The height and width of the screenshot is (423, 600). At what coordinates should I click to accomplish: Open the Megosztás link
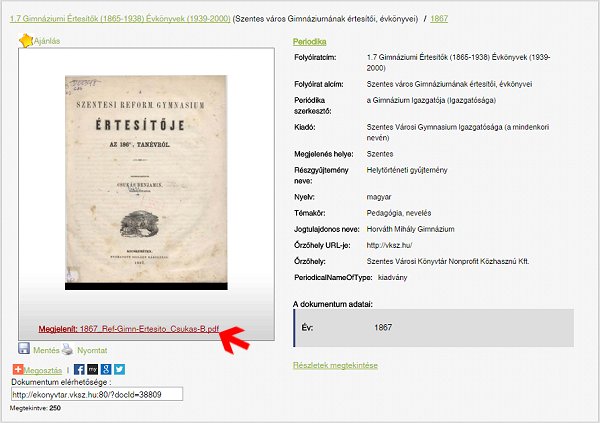point(43,371)
